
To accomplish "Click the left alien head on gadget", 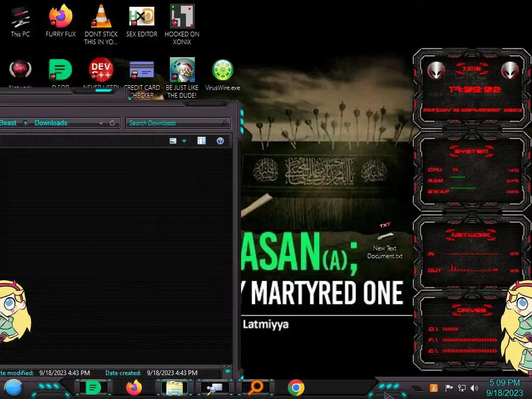I will (436, 71).
